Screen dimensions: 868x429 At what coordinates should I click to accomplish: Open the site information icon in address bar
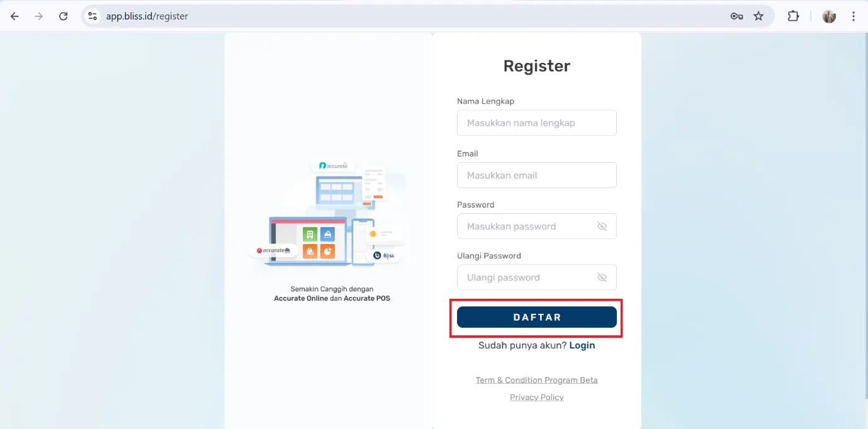point(93,16)
